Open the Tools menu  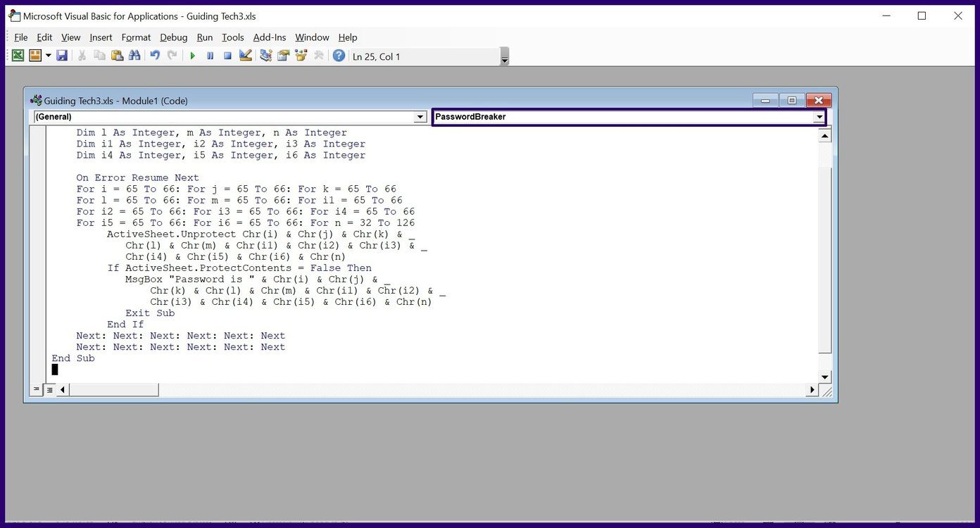232,37
